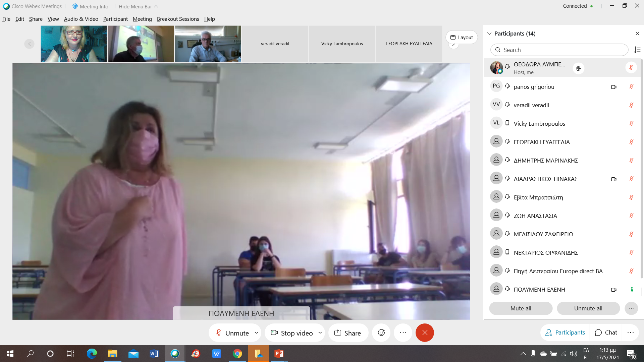Image resolution: width=644 pixels, height=362 pixels.
Task: Click the red leave meeting button
Action: [425, 333]
